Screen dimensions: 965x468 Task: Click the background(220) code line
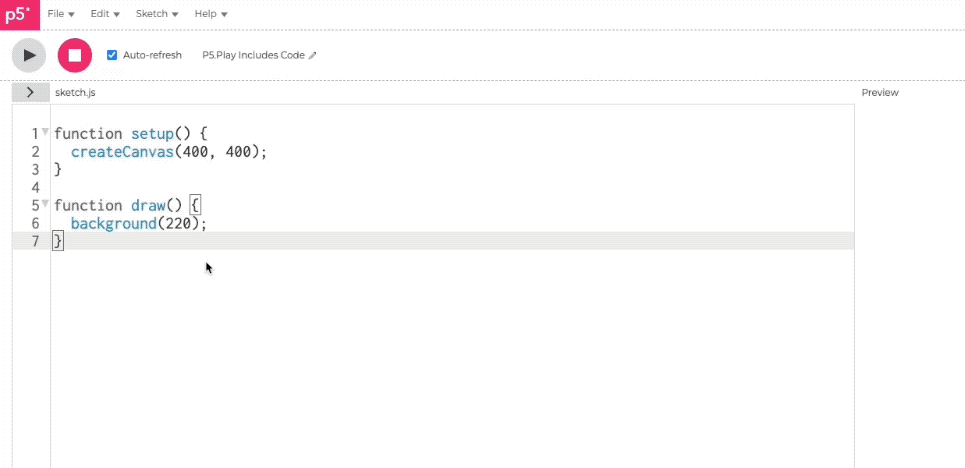coord(139,223)
